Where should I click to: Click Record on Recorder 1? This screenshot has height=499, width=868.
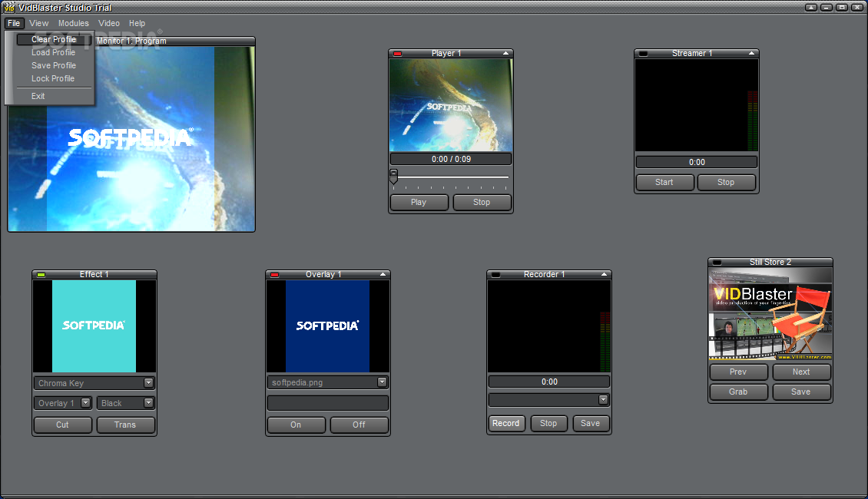pyautogui.click(x=506, y=423)
